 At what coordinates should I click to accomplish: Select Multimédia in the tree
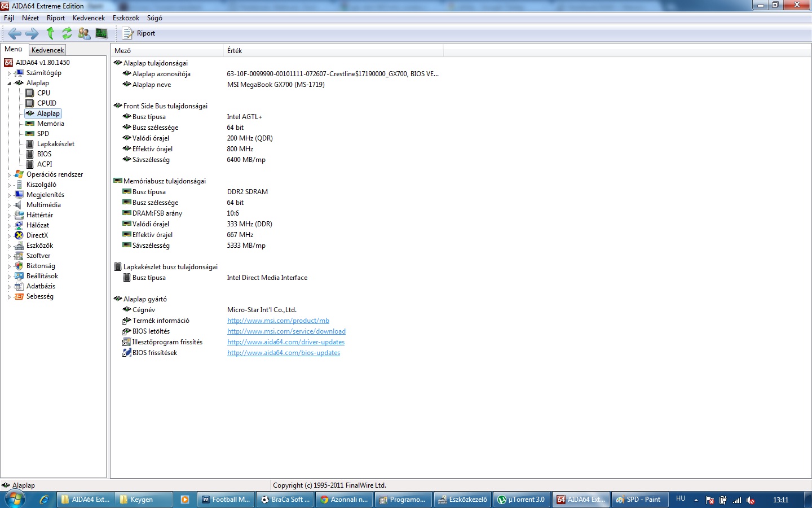point(43,205)
